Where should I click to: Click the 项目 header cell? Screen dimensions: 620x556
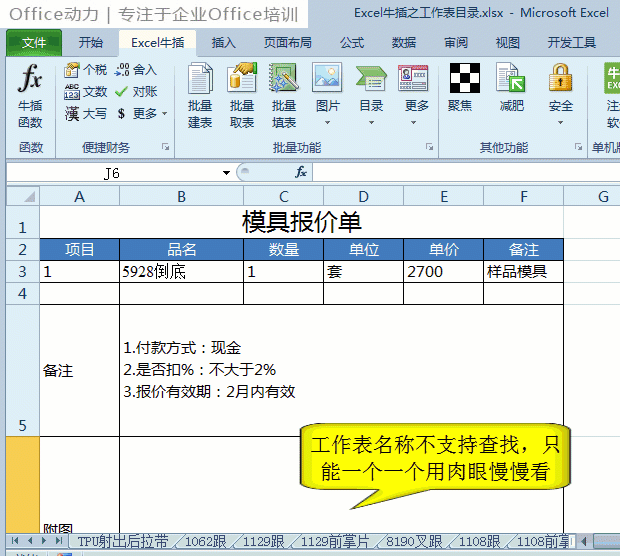pos(79,250)
